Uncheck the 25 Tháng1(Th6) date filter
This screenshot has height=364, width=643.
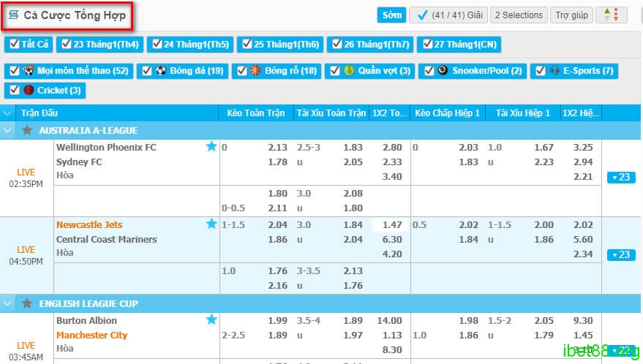coord(247,44)
